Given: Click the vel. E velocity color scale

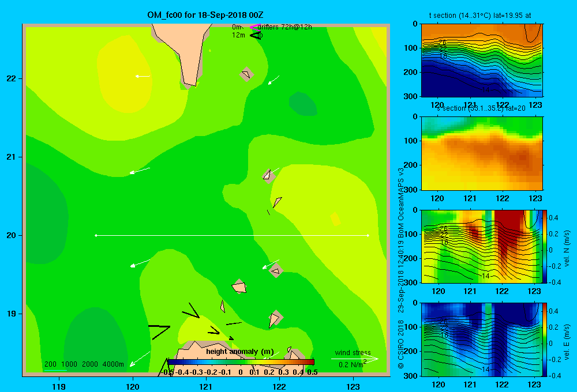Looking at the screenshot, I should (x=545, y=340).
